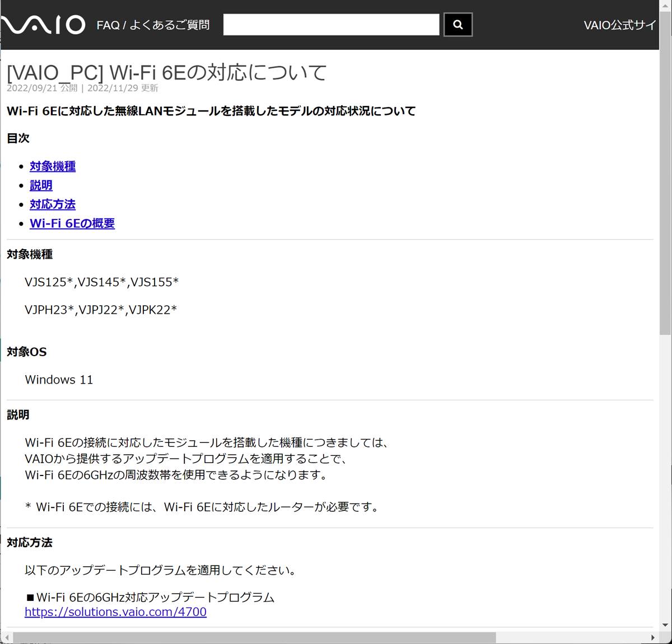
Task: Click the horizontal scrollbar left arrow
Action: 6,638
